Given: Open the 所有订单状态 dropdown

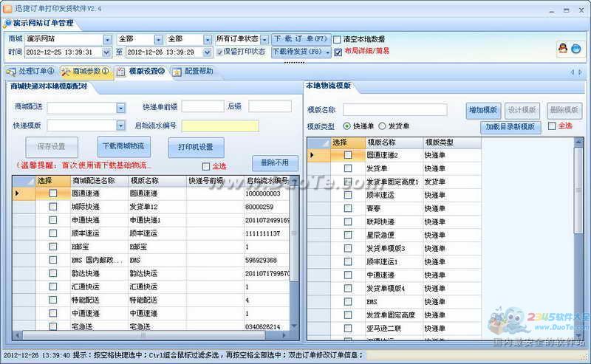Looking at the screenshot, I should coord(264,39).
